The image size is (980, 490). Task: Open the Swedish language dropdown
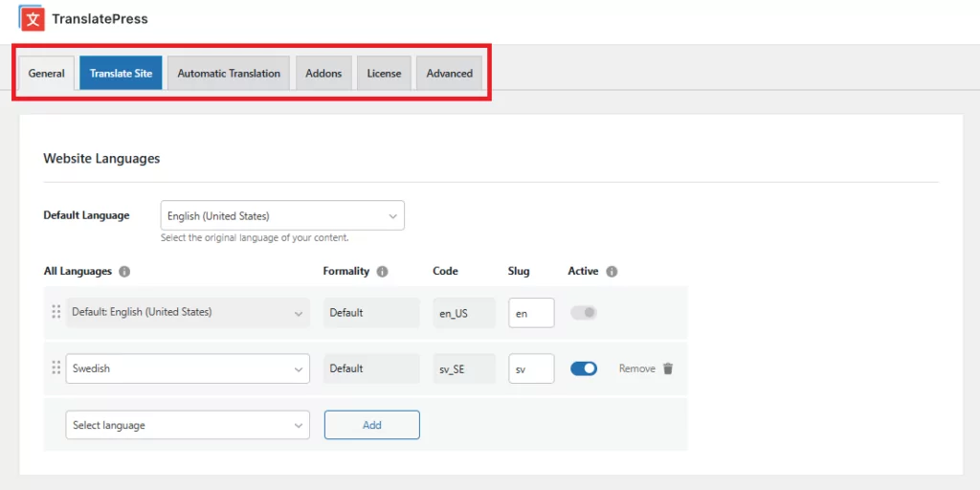pyautogui.click(x=188, y=368)
